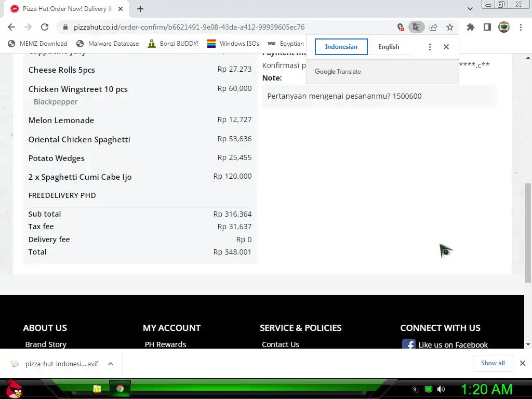Screen dimensions: 532x399
Task: Click the Blackpepper option label
Action: pyautogui.click(x=56, y=102)
